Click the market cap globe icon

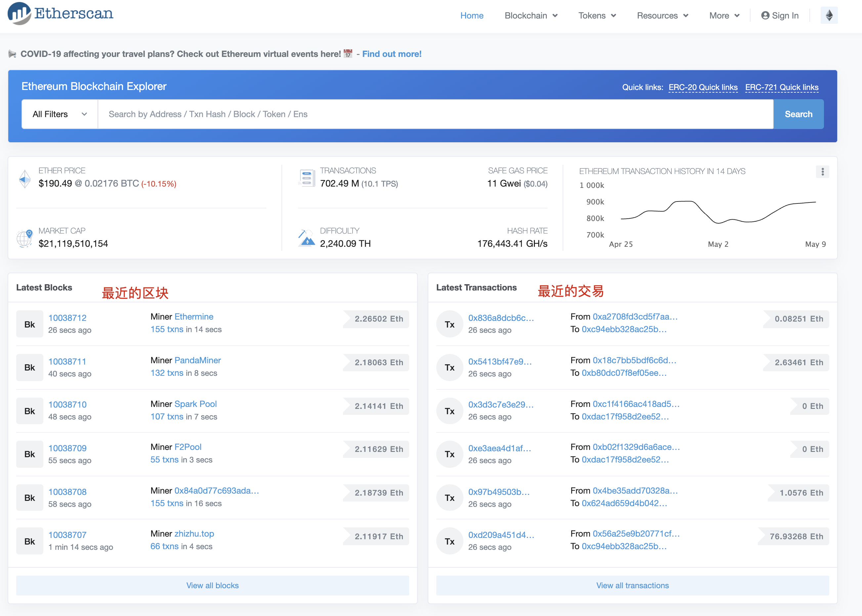coord(25,238)
